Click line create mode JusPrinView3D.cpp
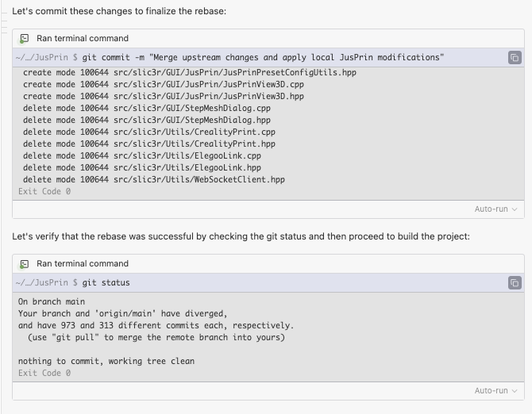 pos(164,84)
